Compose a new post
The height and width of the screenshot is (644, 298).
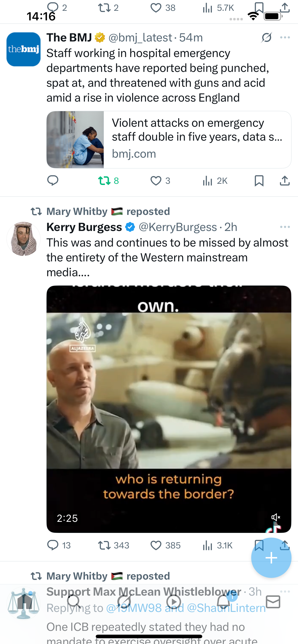[x=271, y=558]
